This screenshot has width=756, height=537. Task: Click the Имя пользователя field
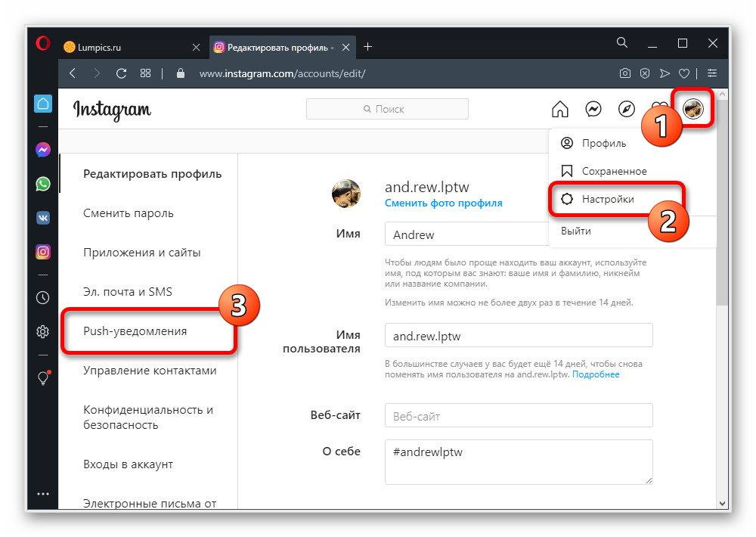pos(519,336)
